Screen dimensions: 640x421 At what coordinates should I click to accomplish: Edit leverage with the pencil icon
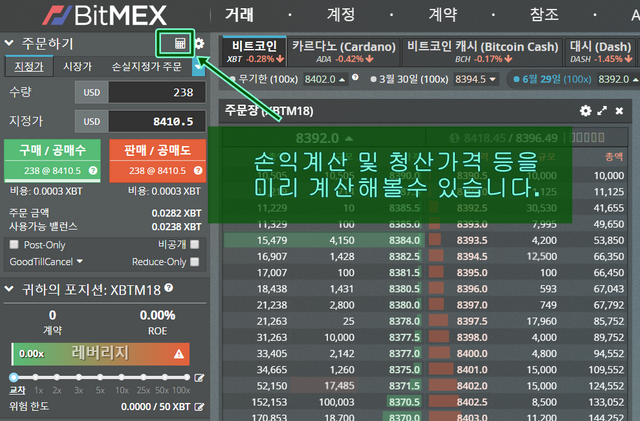click(x=199, y=378)
